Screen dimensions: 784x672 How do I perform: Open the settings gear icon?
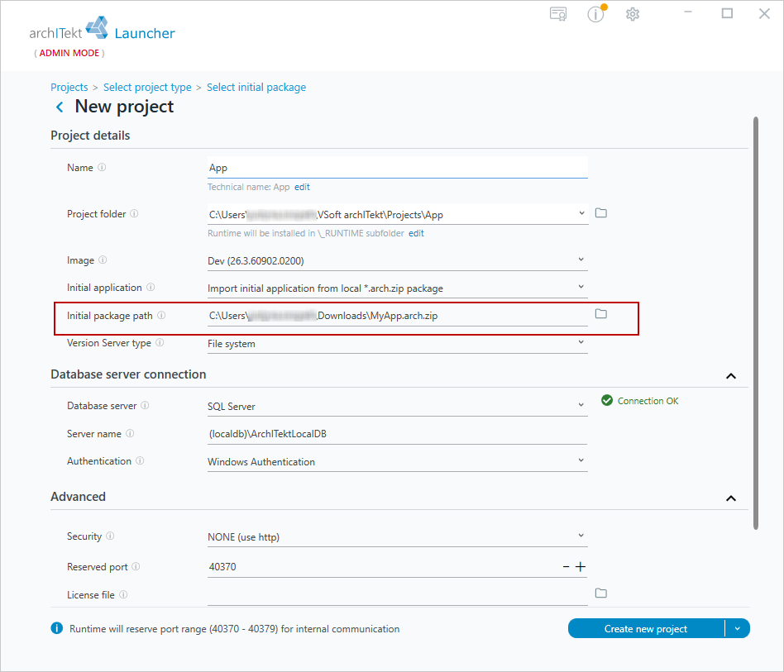[x=633, y=14]
